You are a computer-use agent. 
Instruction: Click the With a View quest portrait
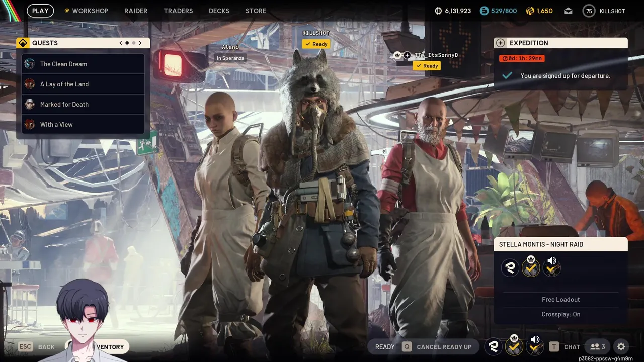[x=30, y=124]
